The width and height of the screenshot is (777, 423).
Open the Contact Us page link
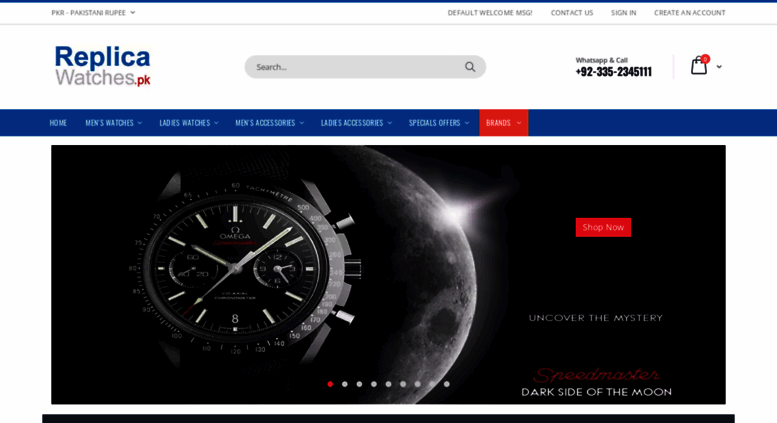572,13
